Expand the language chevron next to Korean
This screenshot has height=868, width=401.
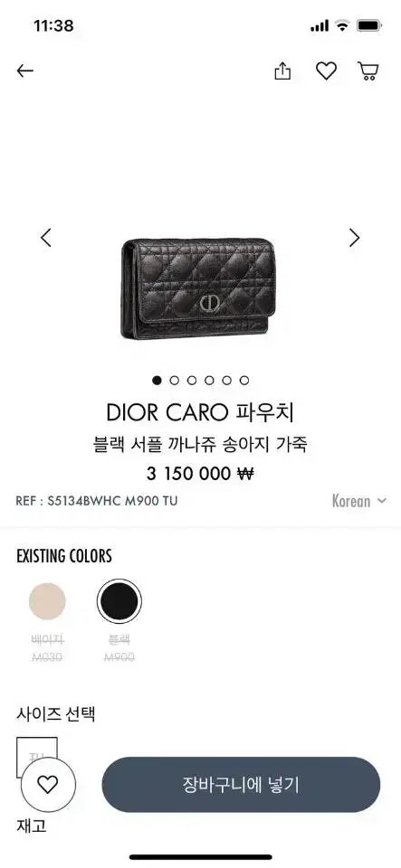pyautogui.click(x=382, y=501)
